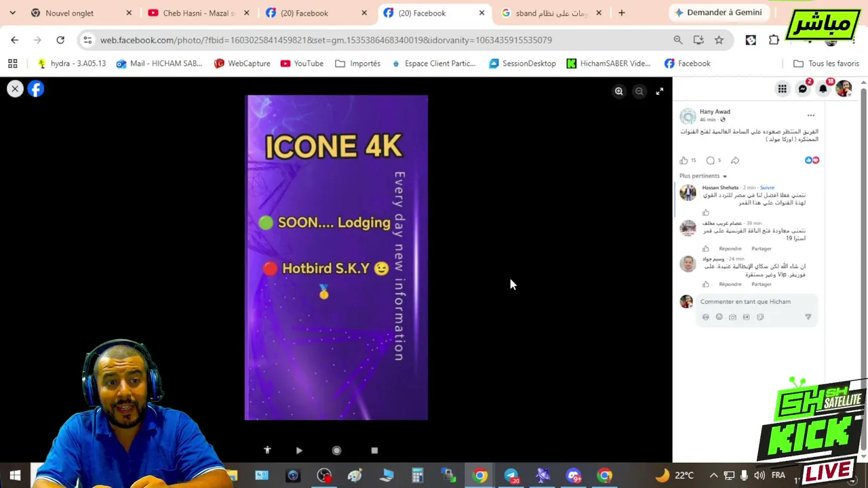Expand the 'Plus pertinents' comment sort

[x=703, y=176]
